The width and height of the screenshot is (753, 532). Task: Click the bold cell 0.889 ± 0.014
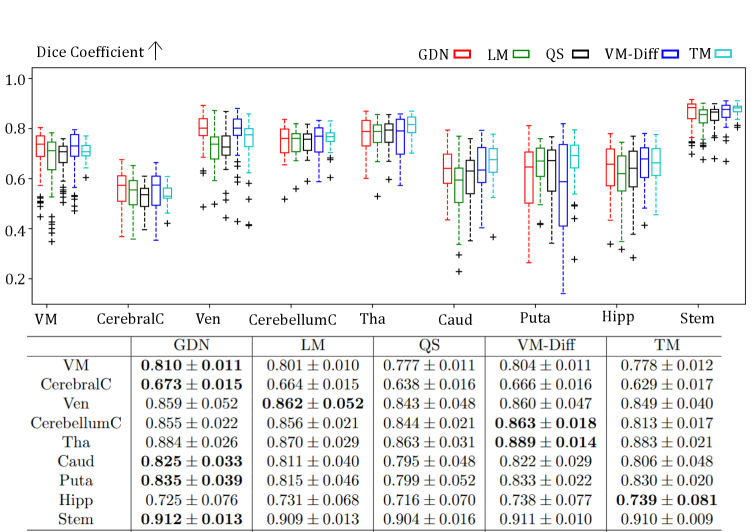coord(546,442)
